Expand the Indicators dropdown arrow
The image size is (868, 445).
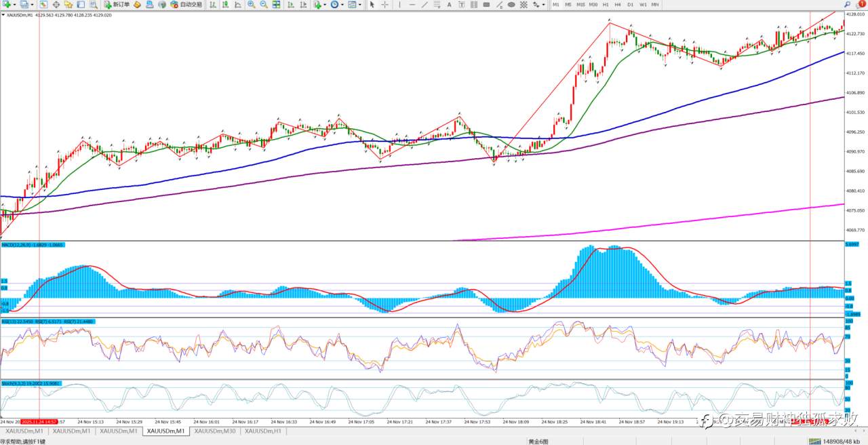tap(325, 4)
